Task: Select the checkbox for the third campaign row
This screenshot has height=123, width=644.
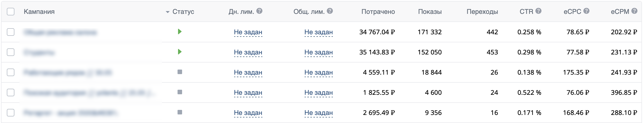Action: click(11, 72)
